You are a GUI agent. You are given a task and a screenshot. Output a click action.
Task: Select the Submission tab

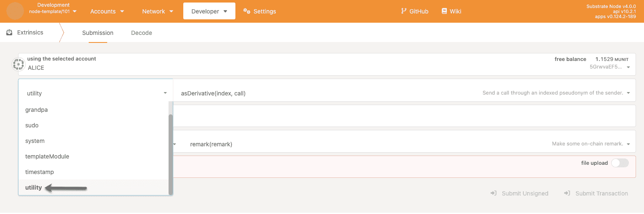(98, 33)
